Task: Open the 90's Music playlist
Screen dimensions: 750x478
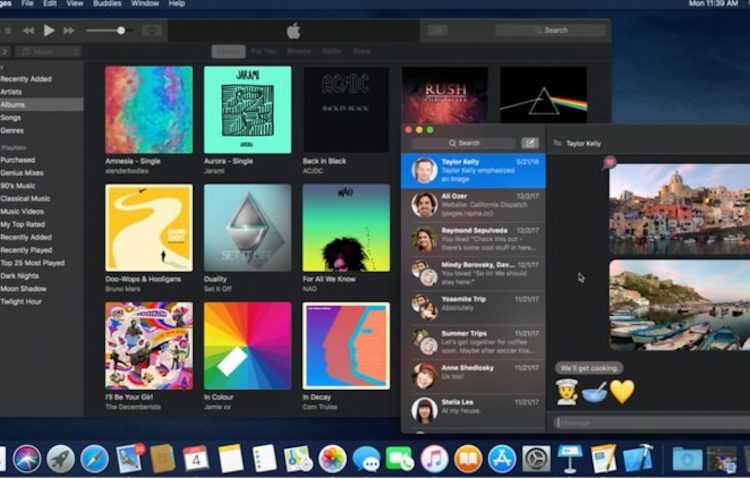Action: click(41, 186)
